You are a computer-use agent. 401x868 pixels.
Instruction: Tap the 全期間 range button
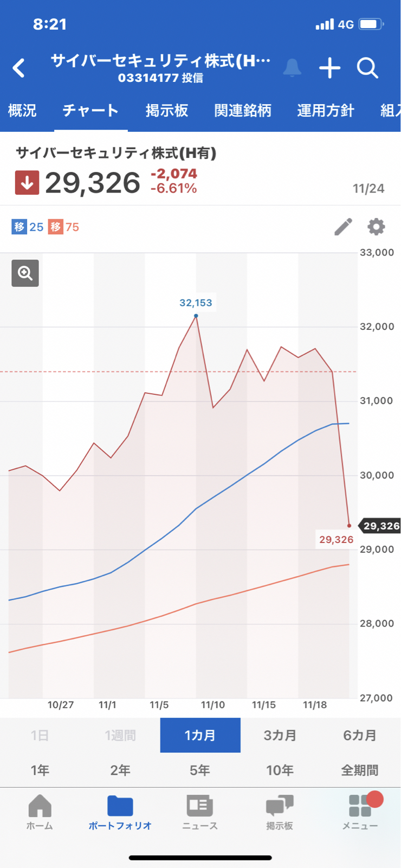[x=360, y=770]
